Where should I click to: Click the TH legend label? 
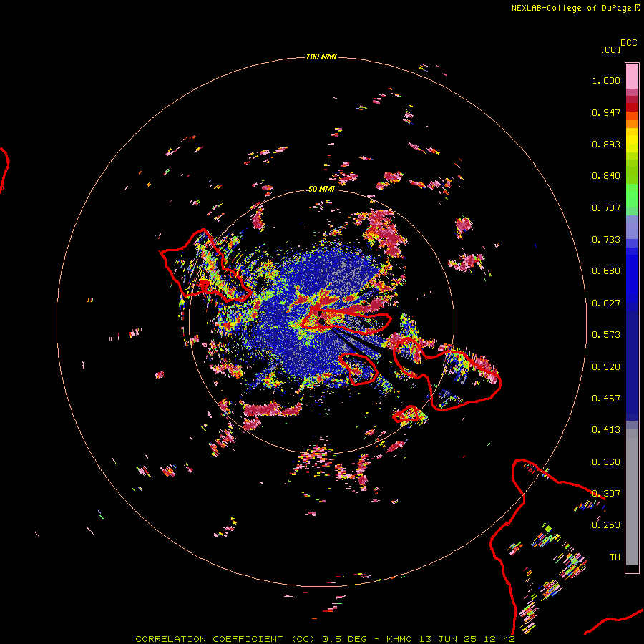point(615,557)
